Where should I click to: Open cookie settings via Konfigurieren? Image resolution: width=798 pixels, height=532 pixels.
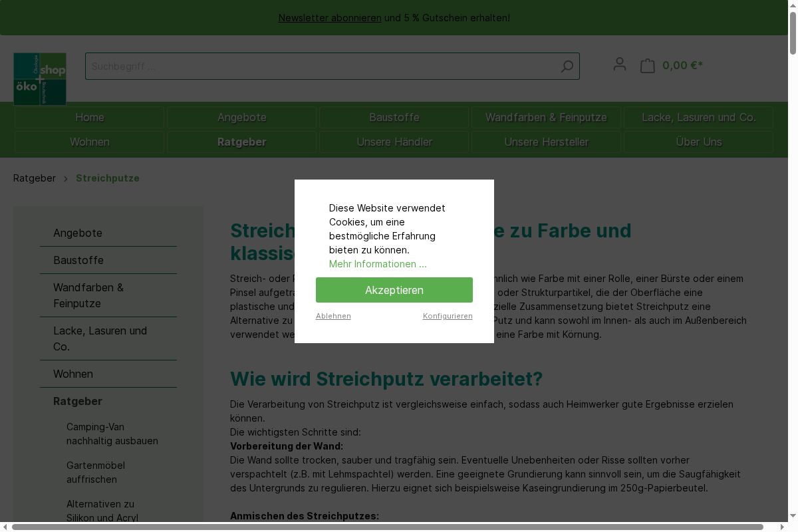(x=448, y=316)
